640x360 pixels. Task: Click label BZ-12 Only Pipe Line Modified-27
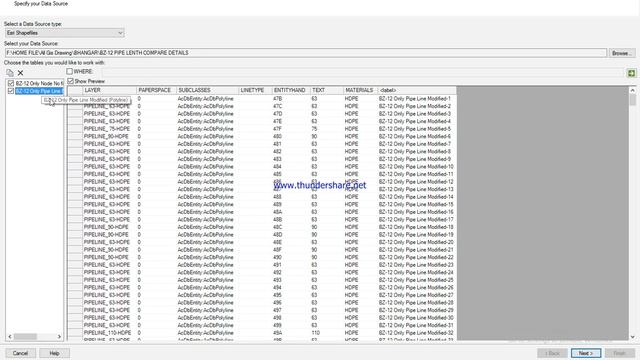[x=416, y=295]
